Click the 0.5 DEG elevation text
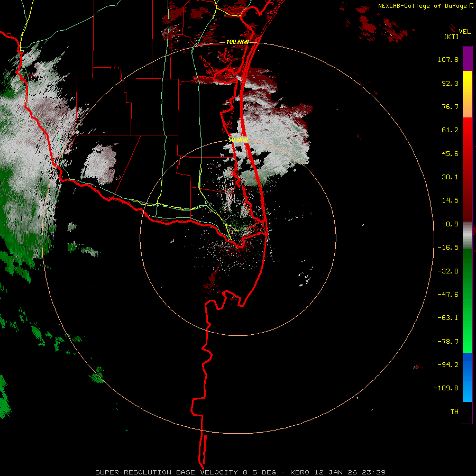Image resolution: width=476 pixels, height=476 pixels. coord(259,472)
